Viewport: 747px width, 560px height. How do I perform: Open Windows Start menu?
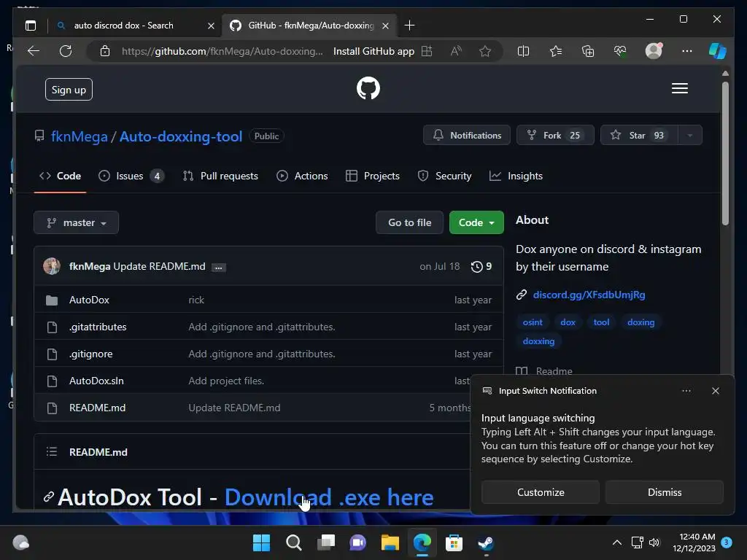click(x=261, y=542)
